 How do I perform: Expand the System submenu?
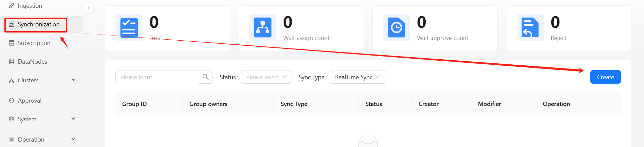click(73, 119)
